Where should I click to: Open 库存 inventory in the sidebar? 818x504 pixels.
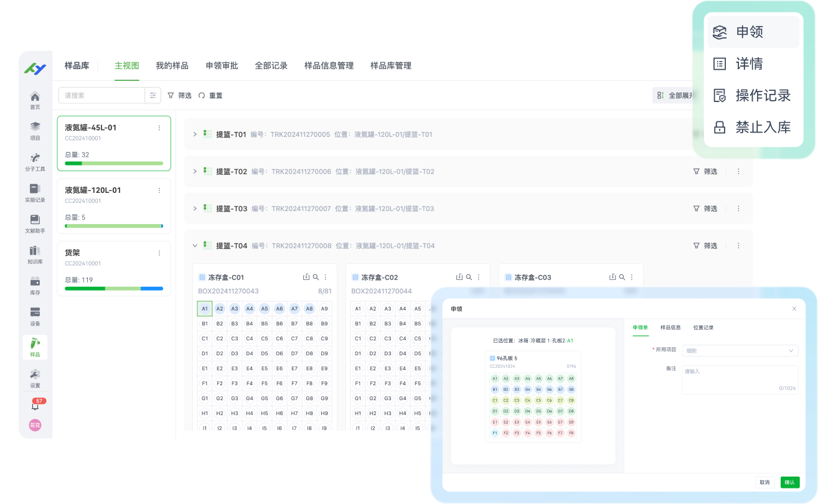35,286
